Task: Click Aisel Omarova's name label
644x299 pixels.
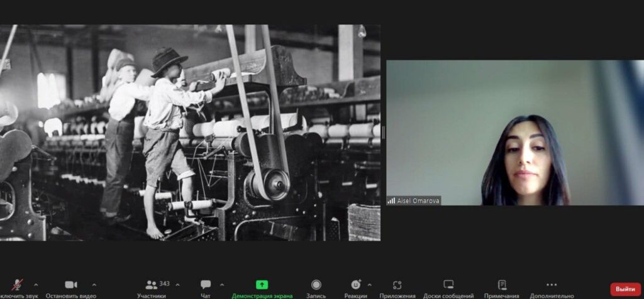Action: point(414,200)
